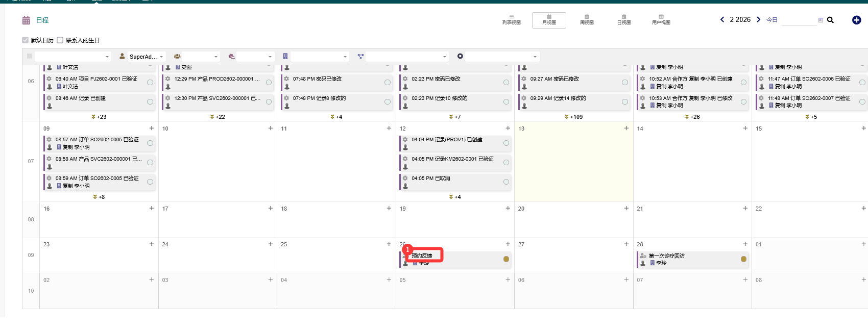
Task: Expand +8 more events on day 09
Action: (x=99, y=197)
